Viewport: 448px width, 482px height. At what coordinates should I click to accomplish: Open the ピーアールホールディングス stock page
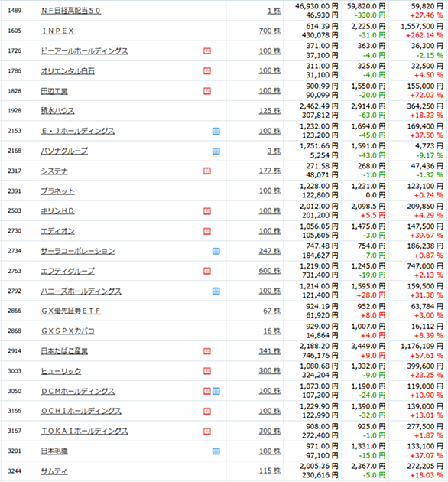tap(85, 51)
